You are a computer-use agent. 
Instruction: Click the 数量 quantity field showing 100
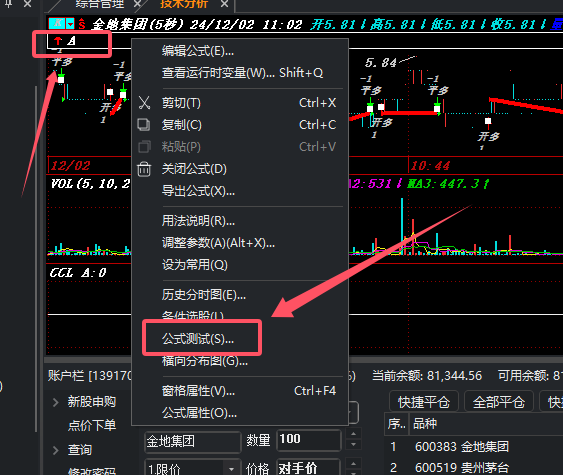308,440
